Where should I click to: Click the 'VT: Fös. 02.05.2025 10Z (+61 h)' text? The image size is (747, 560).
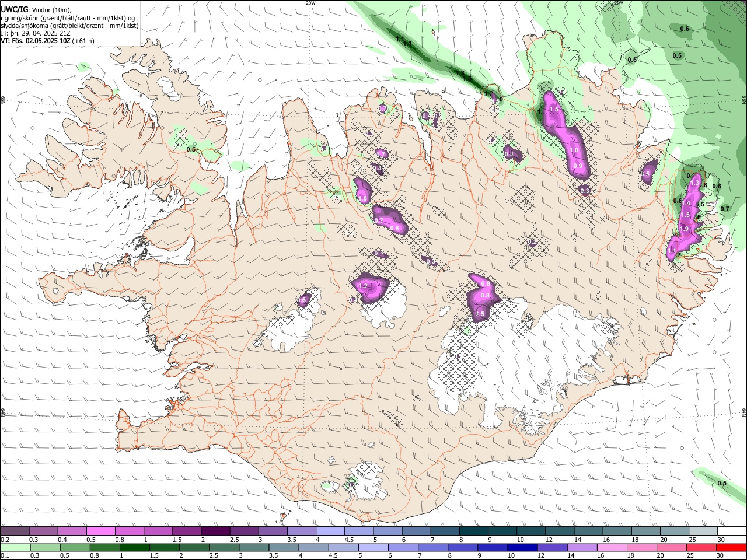click(x=47, y=41)
